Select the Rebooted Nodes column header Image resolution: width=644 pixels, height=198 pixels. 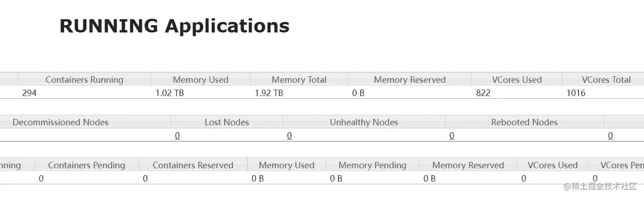click(x=525, y=122)
